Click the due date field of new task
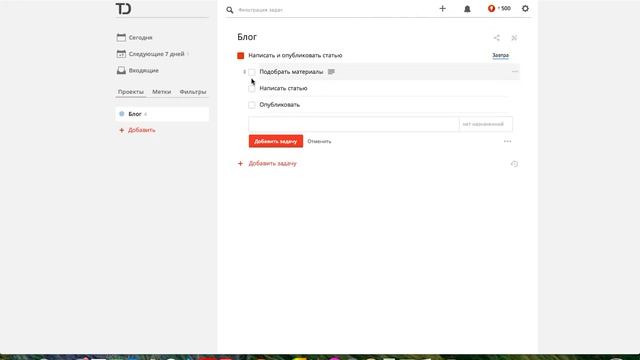The image size is (640, 360). pyautogui.click(x=486, y=124)
